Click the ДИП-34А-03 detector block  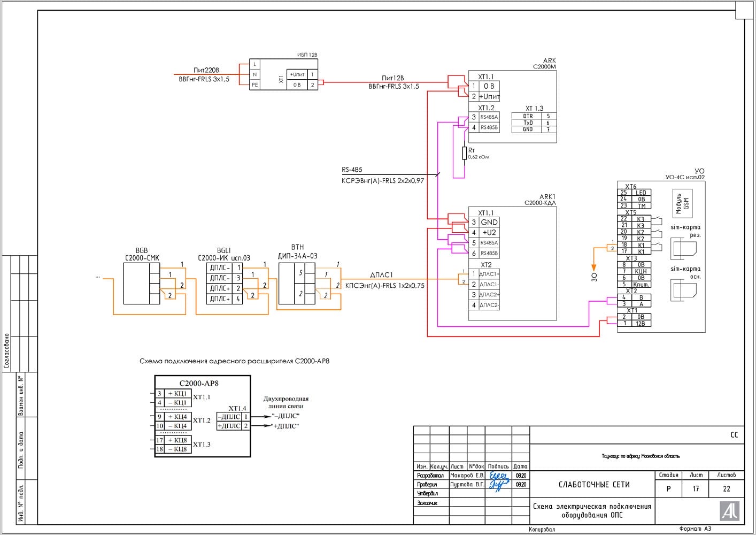click(x=294, y=284)
